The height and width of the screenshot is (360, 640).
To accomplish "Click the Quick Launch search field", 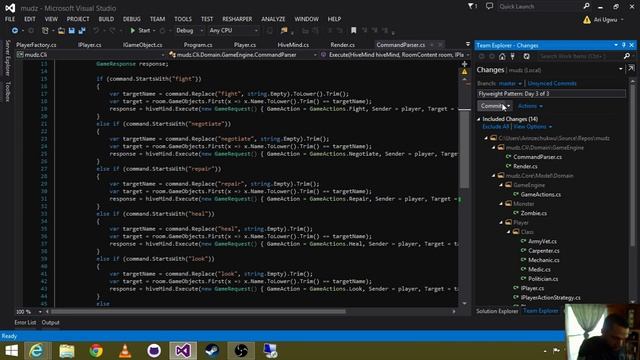I will (x=539, y=7).
